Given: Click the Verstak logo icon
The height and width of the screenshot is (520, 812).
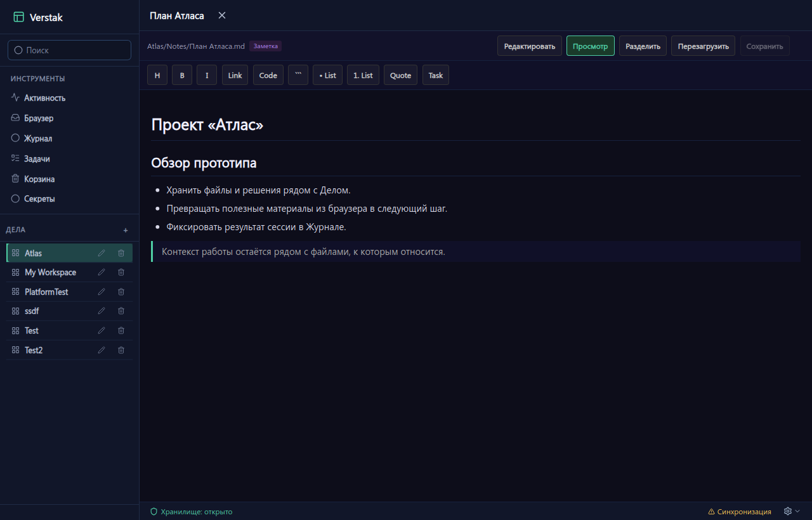Looking at the screenshot, I should click(18, 17).
